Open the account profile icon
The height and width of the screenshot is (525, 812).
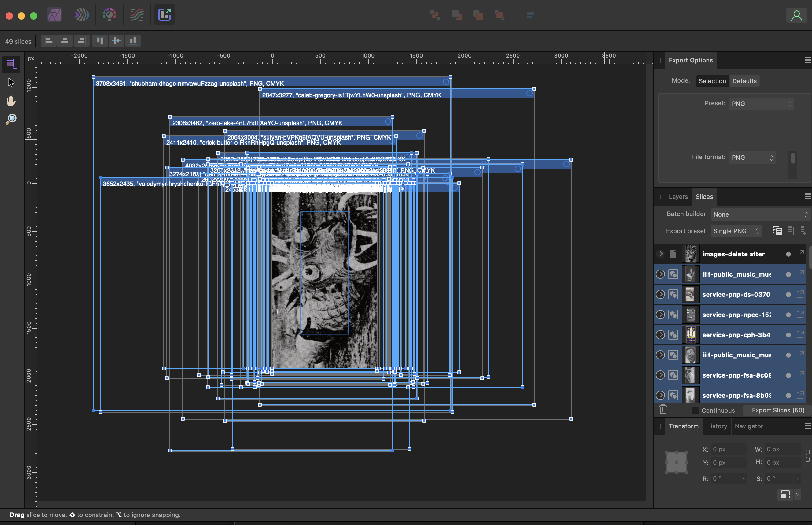(x=796, y=15)
